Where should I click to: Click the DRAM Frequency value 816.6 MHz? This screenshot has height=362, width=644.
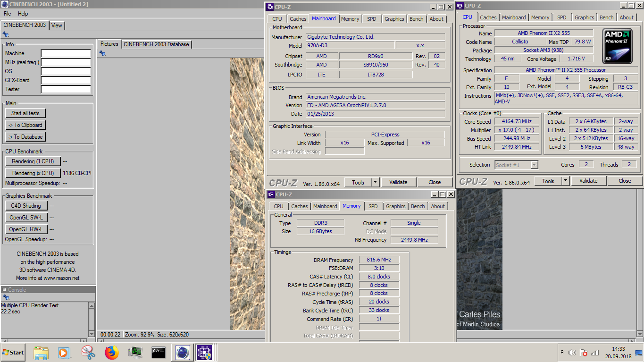click(379, 260)
